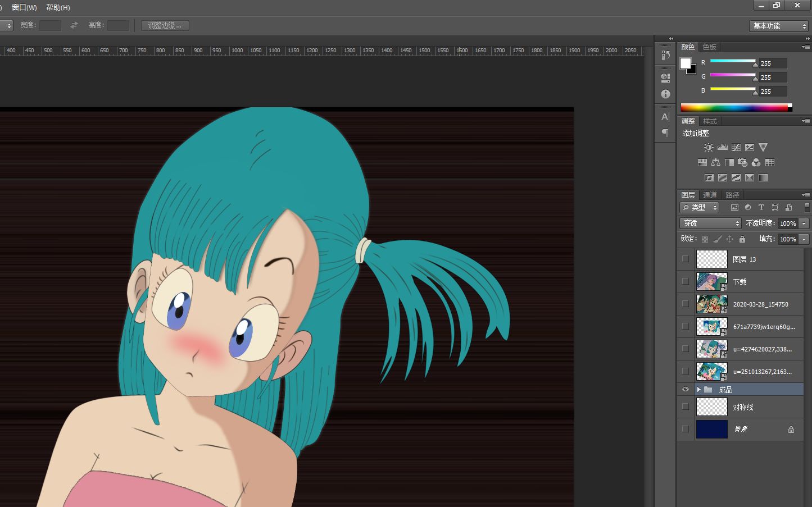Add a Gradient Map adjustment
The image size is (812, 507).
763,178
